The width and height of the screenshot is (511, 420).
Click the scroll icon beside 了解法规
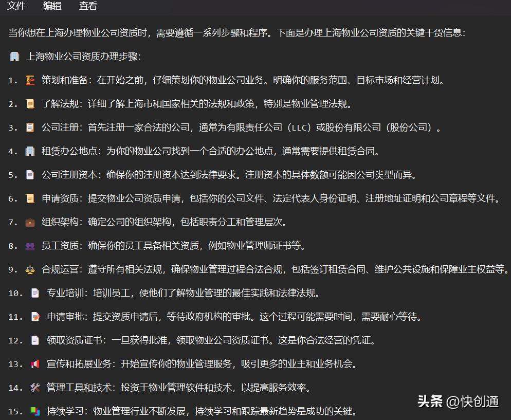pyautogui.click(x=30, y=103)
